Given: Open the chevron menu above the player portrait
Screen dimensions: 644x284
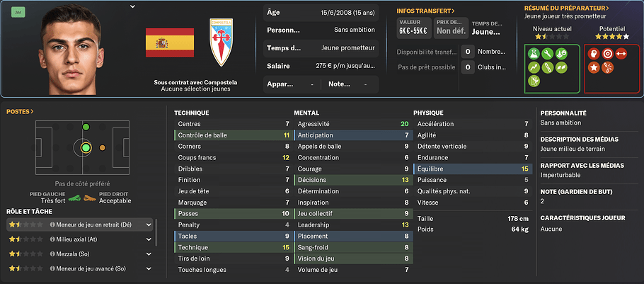Looking at the screenshot, I should pos(132,6).
